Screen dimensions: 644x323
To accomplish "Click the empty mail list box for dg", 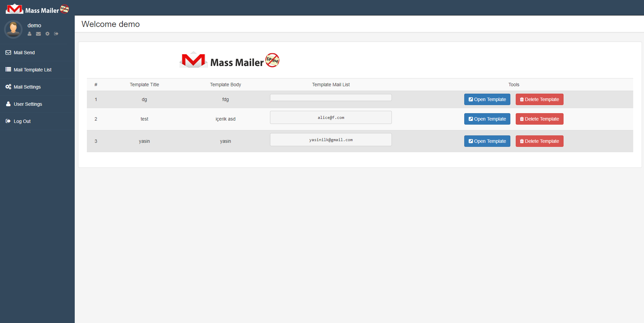I will [x=331, y=97].
